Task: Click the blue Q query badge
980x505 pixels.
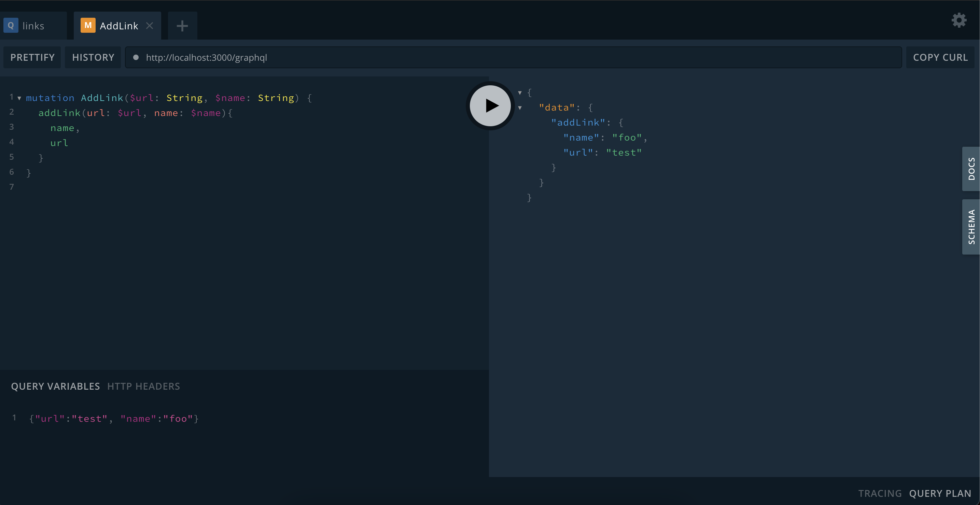Action: click(x=11, y=26)
